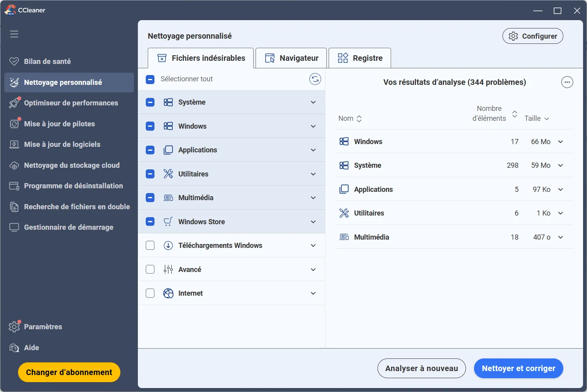Open Gestionnaire de démarrage in the sidebar
The image size is (587, 392).
click(69, 227)
